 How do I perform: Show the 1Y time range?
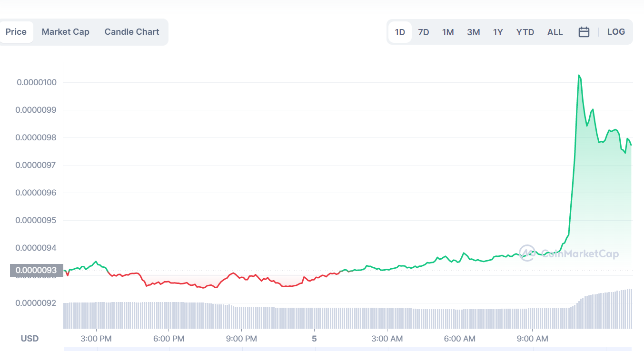tap(498, 32)
